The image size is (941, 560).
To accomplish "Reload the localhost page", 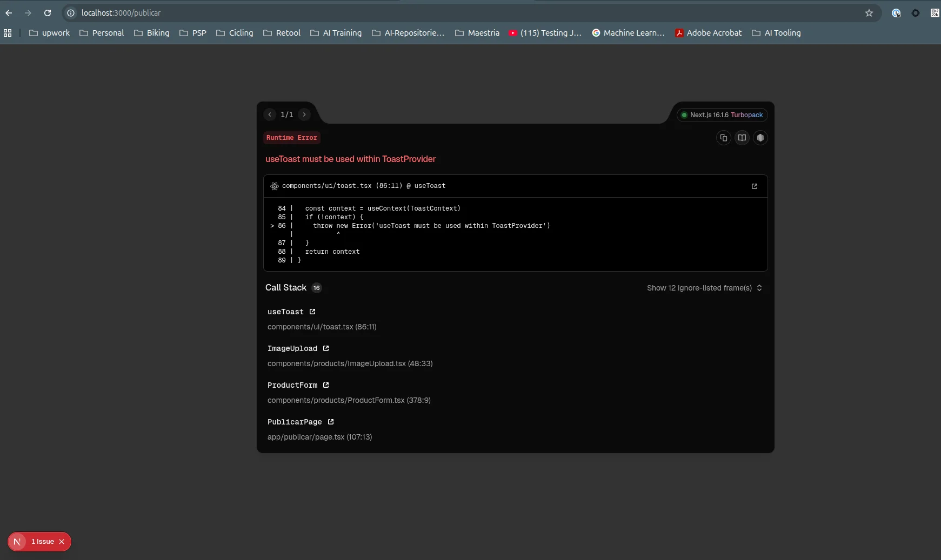I will (48, 13).
